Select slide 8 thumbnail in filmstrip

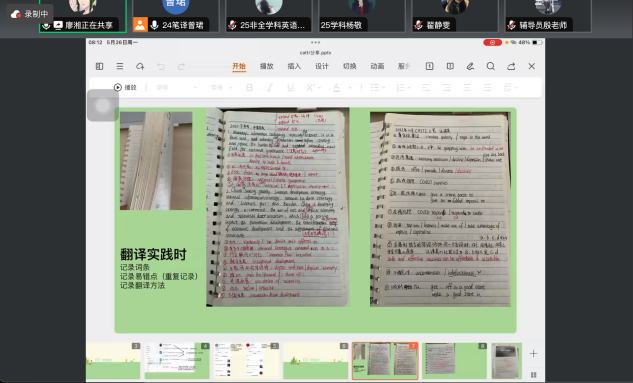pyautogui.click(x=455, y=361)
